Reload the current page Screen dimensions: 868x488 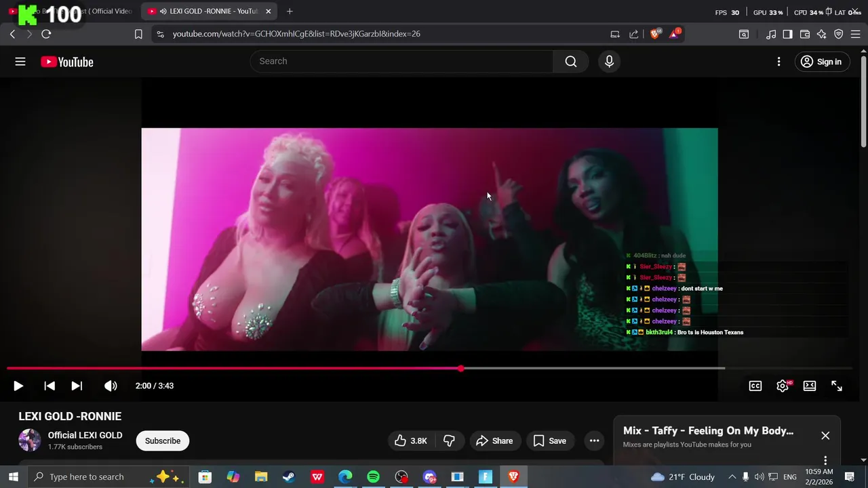pos(46,34)
